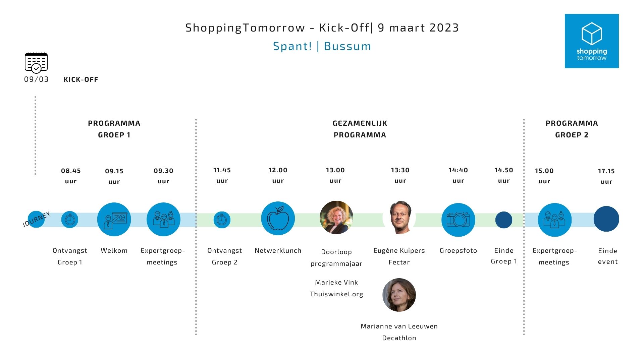Image resolution: width=644 pixels, height=362 pixels.
Task: Click Marieke Vink's portrait photo
Action: (336, 218)
